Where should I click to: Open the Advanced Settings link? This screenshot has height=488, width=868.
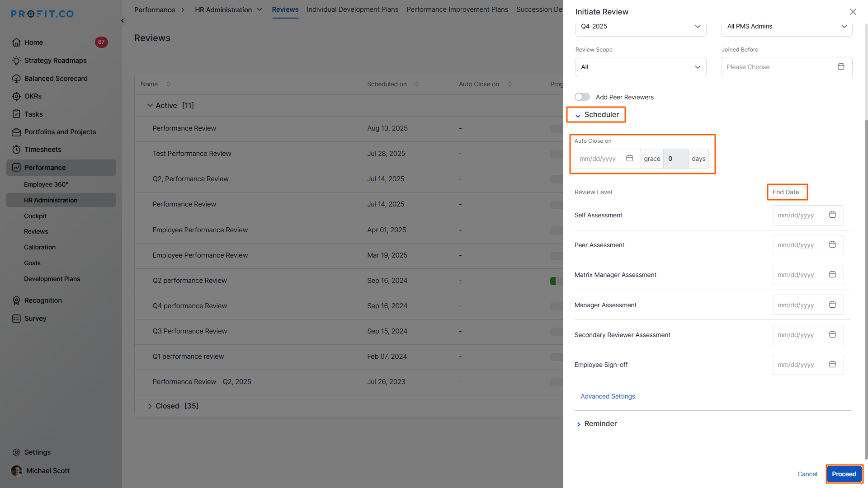point(608,396)
